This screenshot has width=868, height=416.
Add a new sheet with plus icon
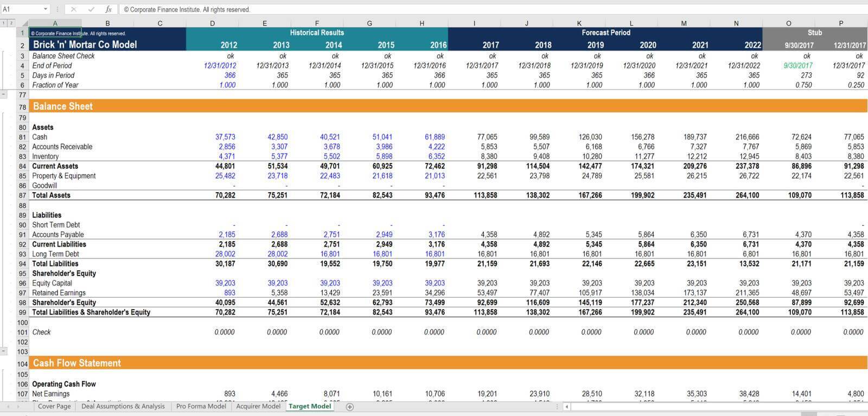(350, 407)
